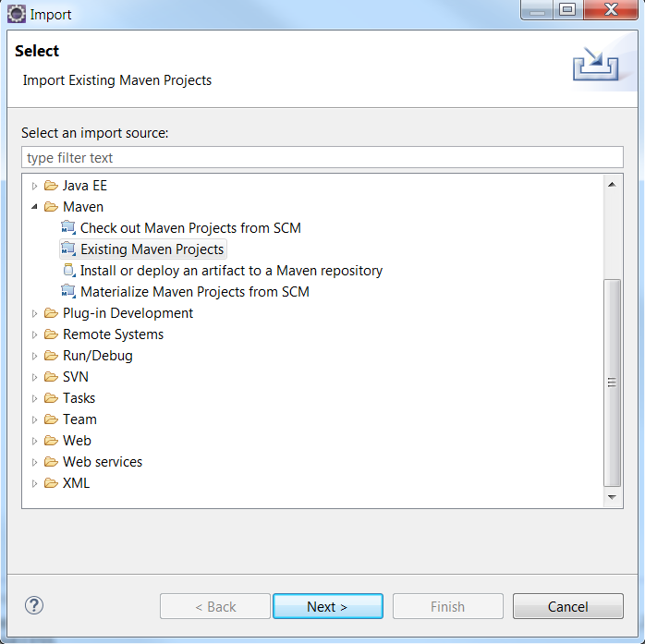645x644 pixels.
Task: Expand the Remote Systems node
Action: (x=35, y=334)
